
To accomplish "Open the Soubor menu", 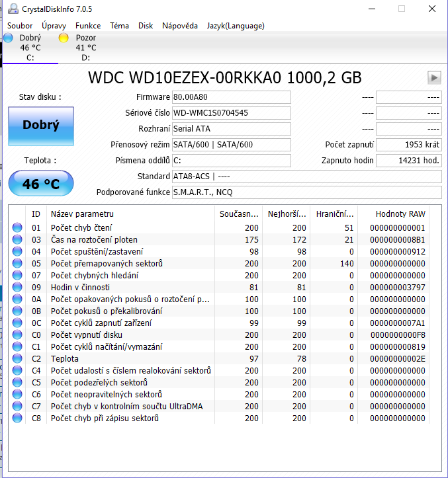I will coord(20,26).
